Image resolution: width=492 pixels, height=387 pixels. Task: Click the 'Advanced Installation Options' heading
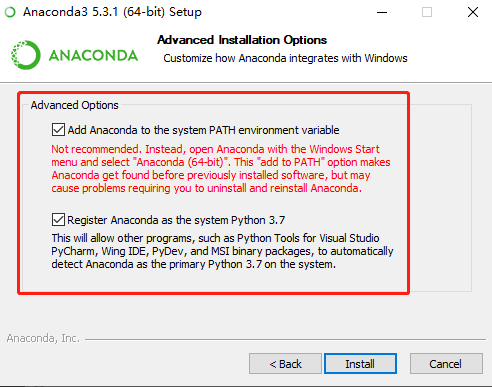(x=242, y=40)
